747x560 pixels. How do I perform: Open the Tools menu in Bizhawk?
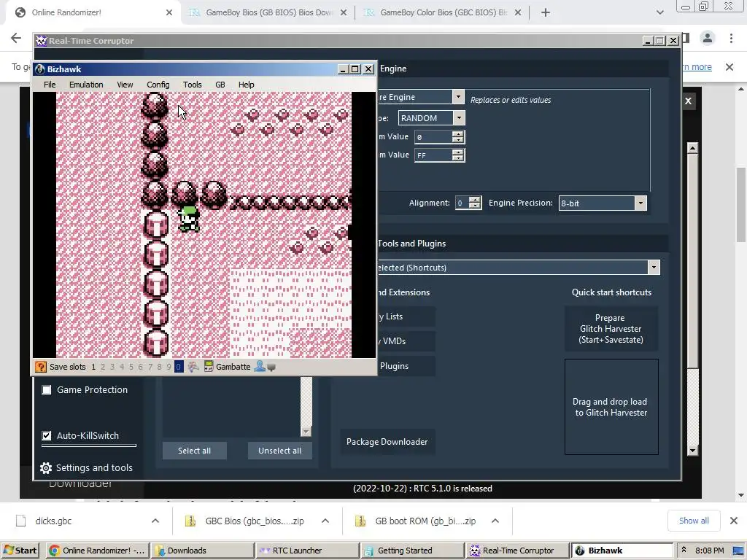click(x=193, y=85)
